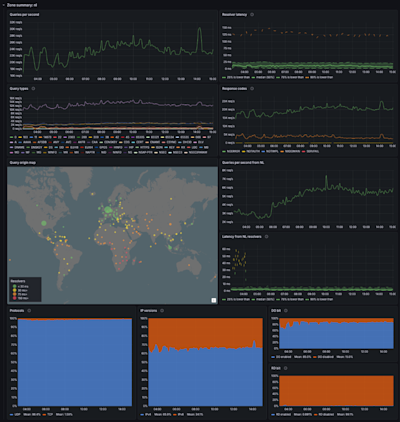
Task: Click IPv4 color swatch in IP versions legend
Action: 142,415
